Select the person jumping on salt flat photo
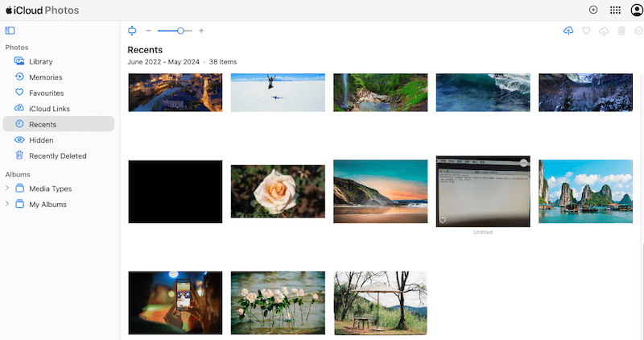The width and height of the screenshot is (644, 340). (278, 93)
